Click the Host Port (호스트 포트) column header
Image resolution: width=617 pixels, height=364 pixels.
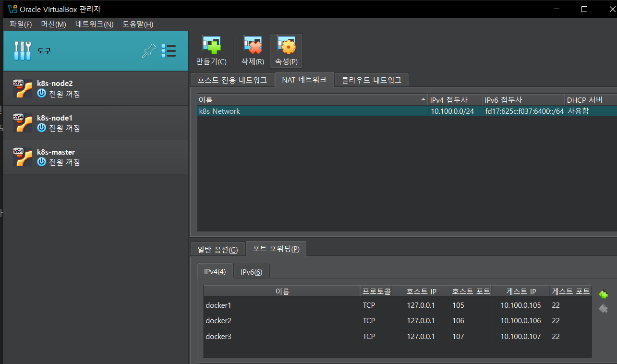tap(471, 291)
